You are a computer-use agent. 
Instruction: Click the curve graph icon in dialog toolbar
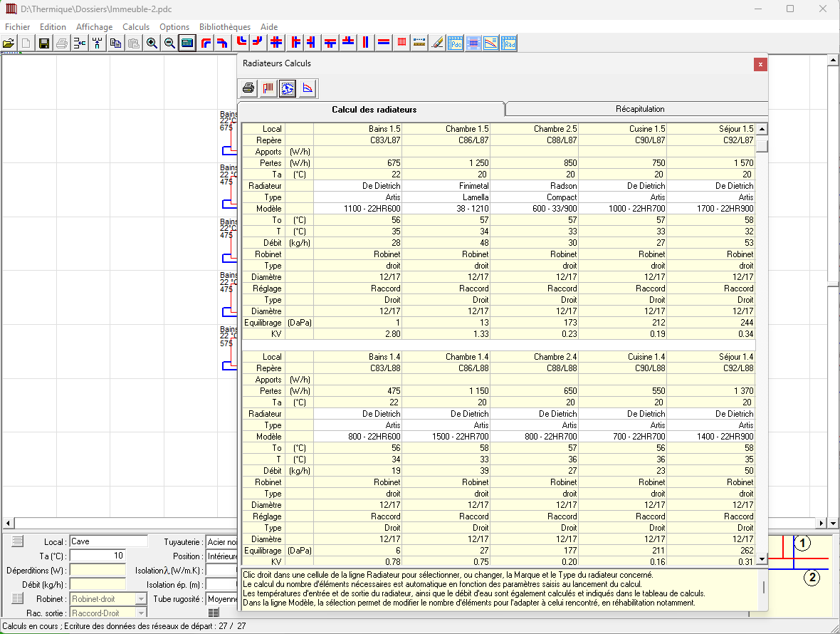pyautogui.click(x=308, y=89)
